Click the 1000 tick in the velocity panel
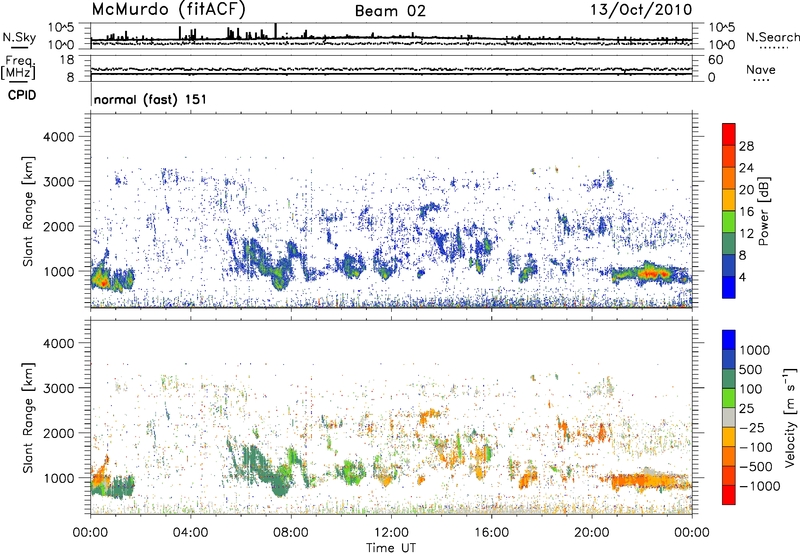 coord(58,478)
